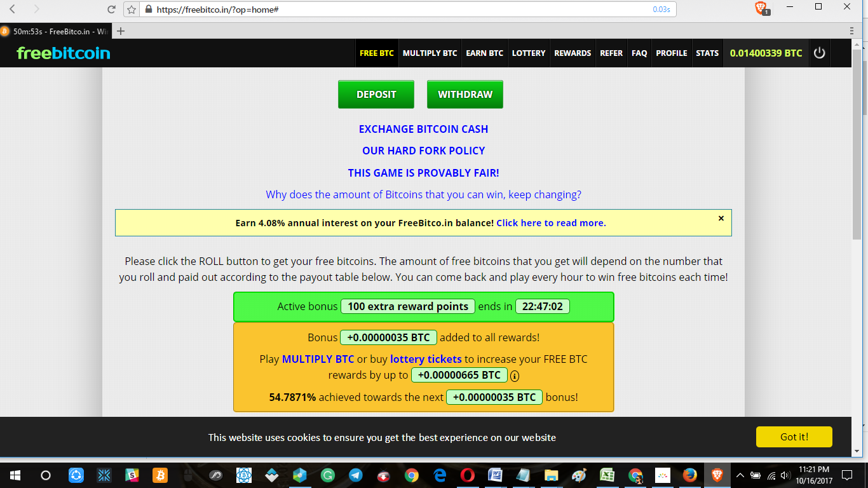Viewport: 868px width, 488px height.
Task: Open the lottery tickets link
Action: (426, 359)
